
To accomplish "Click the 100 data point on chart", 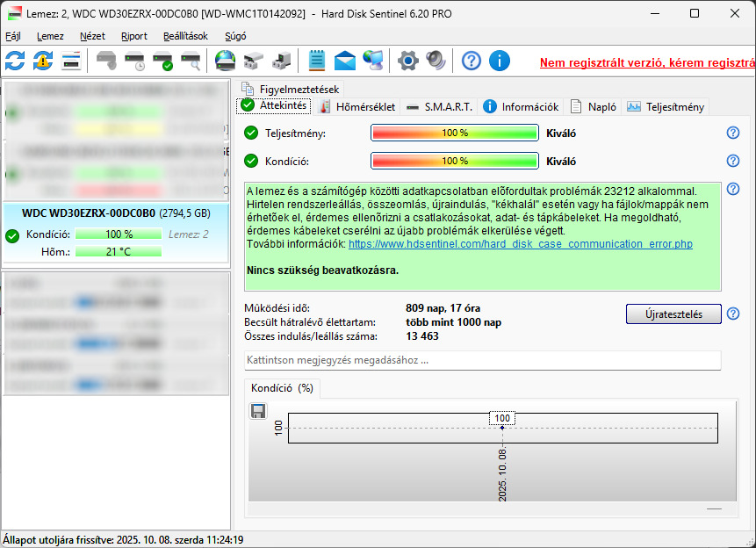I will coord(502,428).
